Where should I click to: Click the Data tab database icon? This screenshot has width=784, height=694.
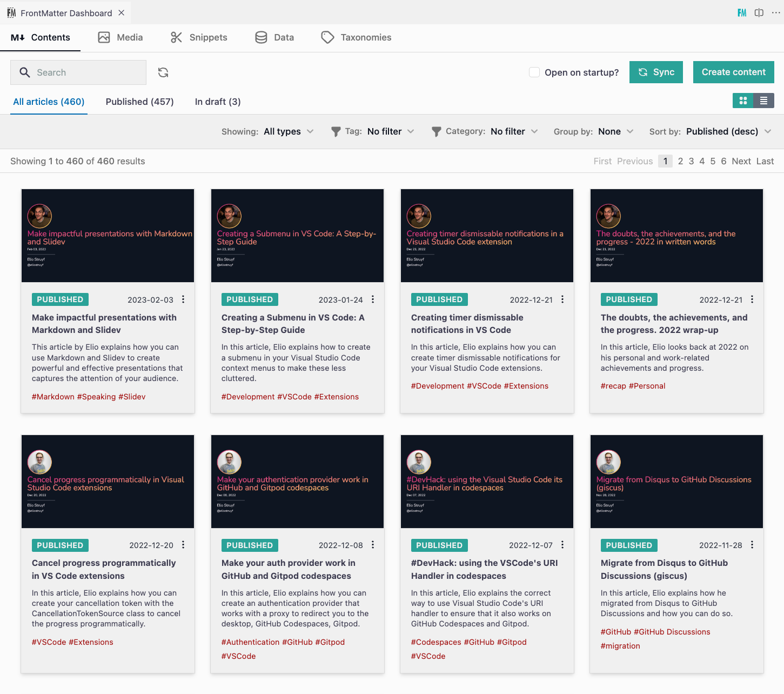[261, 37]
